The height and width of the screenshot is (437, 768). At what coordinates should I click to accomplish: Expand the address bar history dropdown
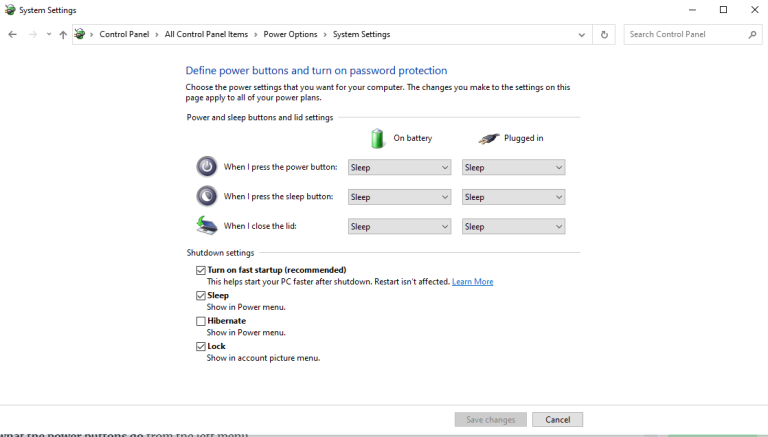coord(581,34)
